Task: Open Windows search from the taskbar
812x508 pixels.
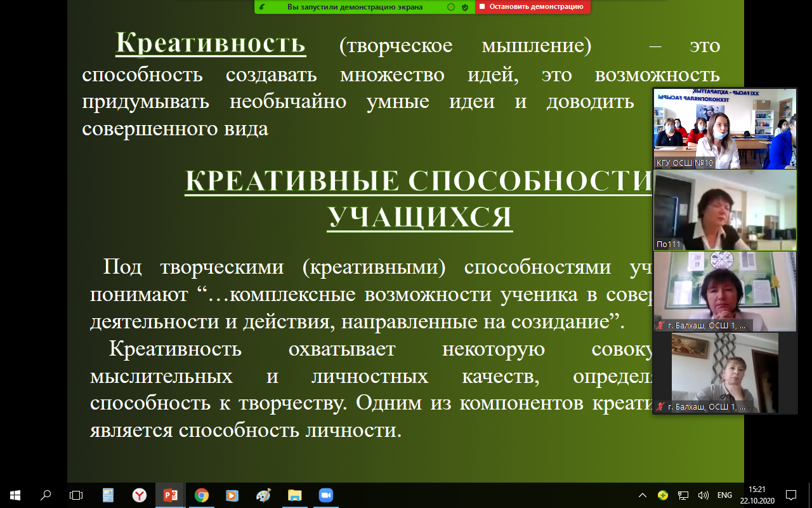Action: click(x=46, y=495)
